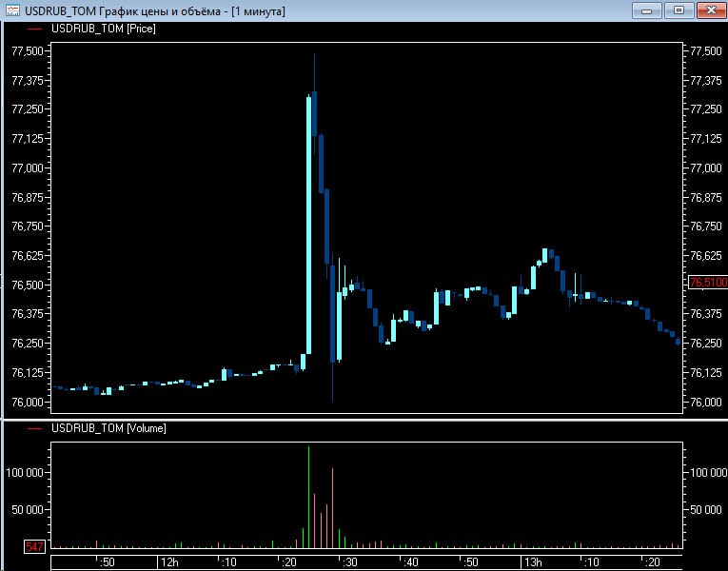Screen dimensions: 728x571
Task: Click the 76,000 label on left price axis
Action: point(27,402)
